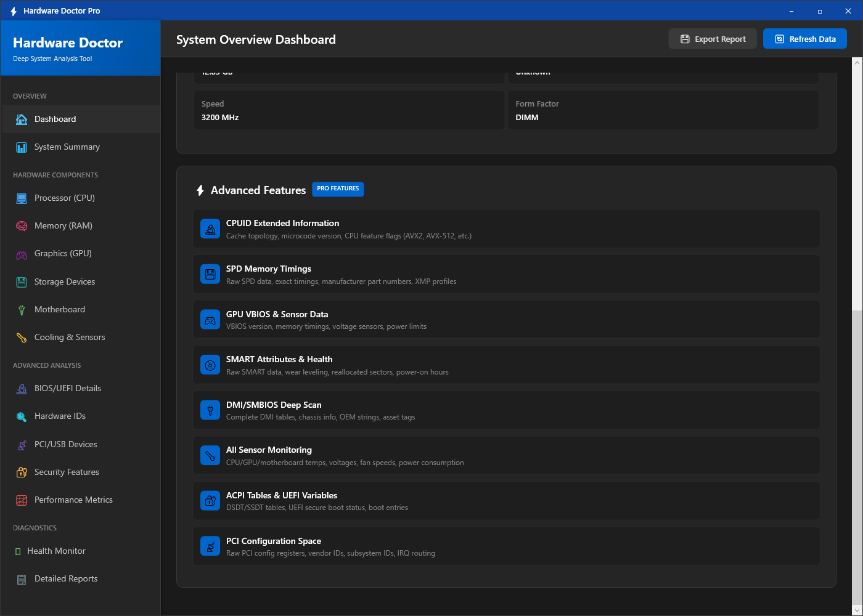The height and width of the screenshot is (616, 863).
Task: Click the GPU VBIOS & Sensor Data icon
Action: pos(210,320)
